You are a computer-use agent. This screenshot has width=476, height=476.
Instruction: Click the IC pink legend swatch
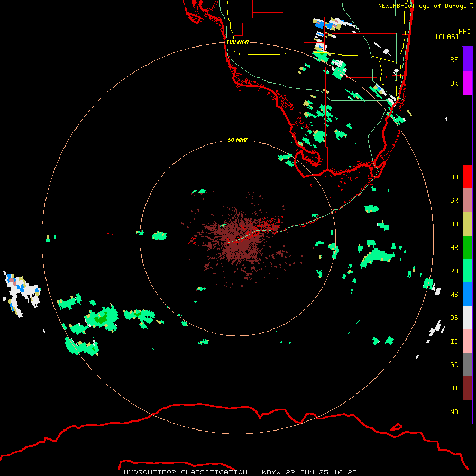(x=467, y=341)
